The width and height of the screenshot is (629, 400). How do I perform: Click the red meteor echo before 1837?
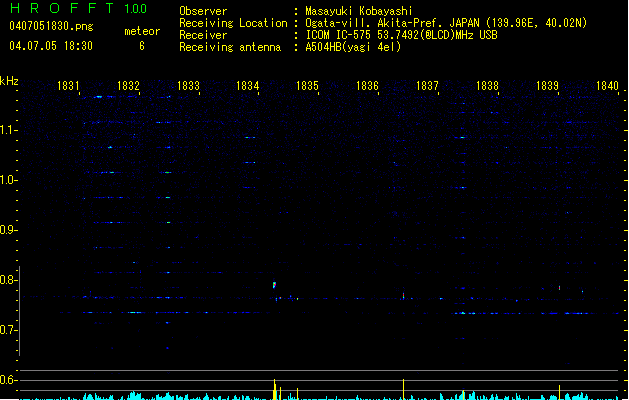(x=404, y=295)
